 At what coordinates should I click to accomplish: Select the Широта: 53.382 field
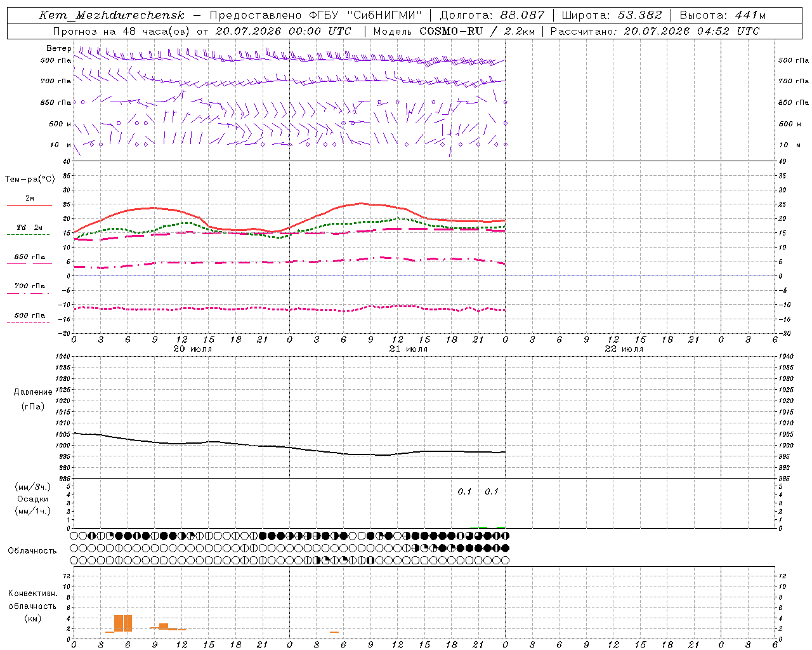click(x=612, y=15)
